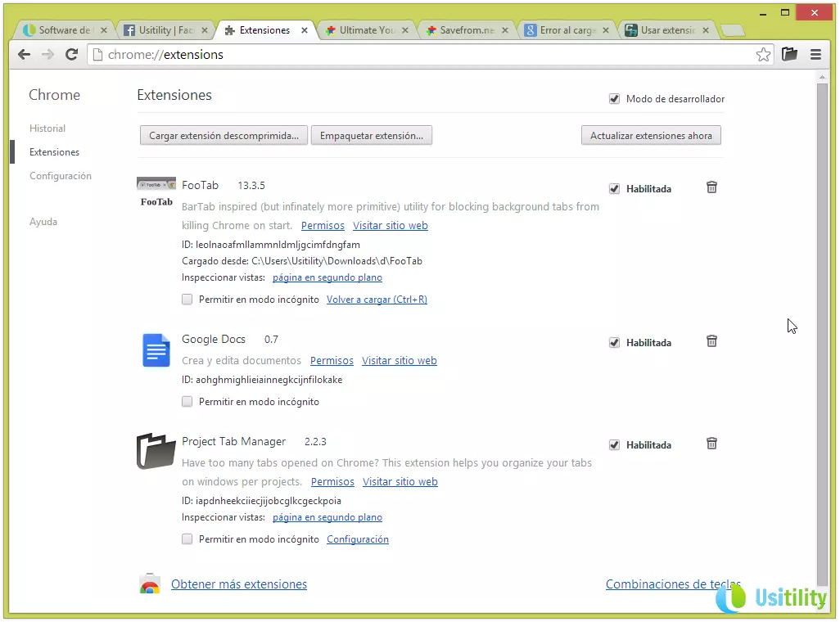Image resolution: width=840 pixels, height=622 pixels.
Task: Remove Google Docs via its trash icon
Action: coord(711,341)
